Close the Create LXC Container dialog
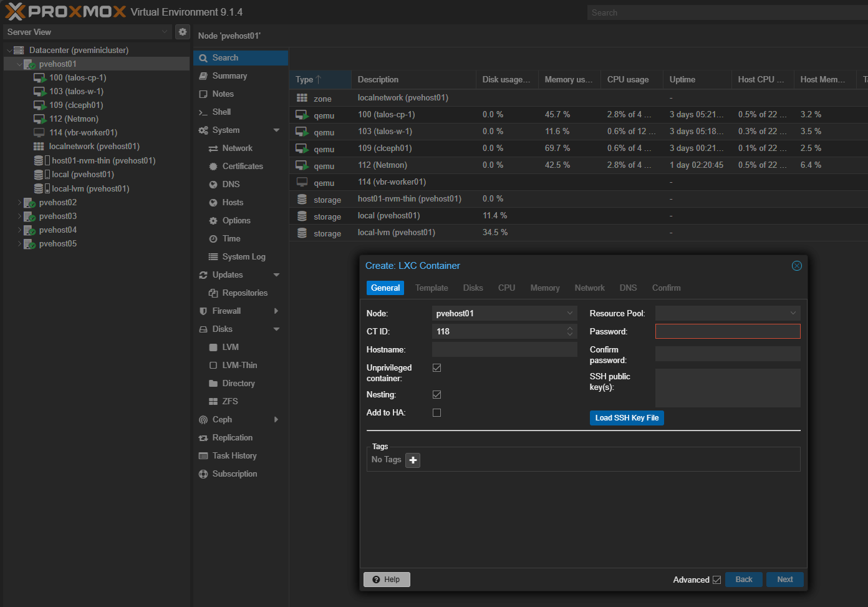Image resolution: width=868 pixels, height=607 pixels. point(796,266)
